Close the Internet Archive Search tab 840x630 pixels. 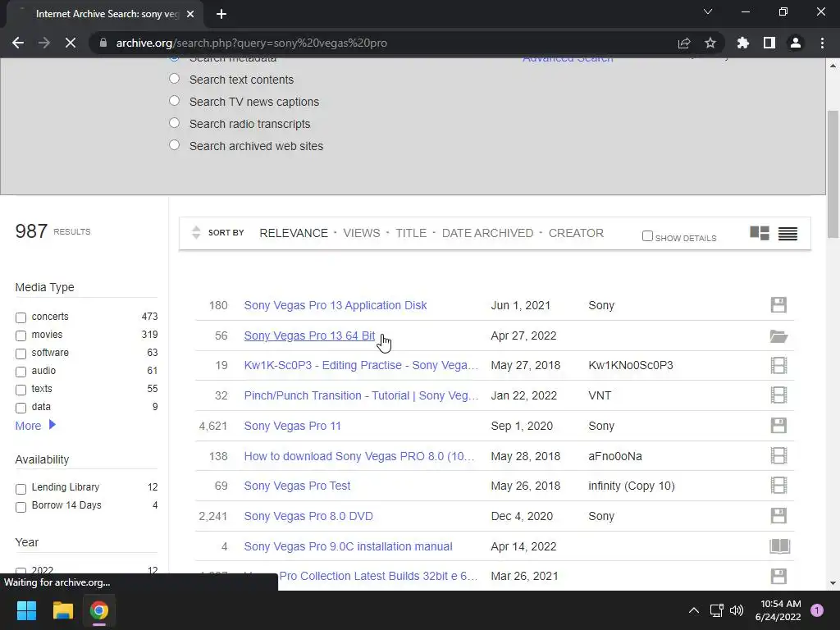[x=190, y=14]
